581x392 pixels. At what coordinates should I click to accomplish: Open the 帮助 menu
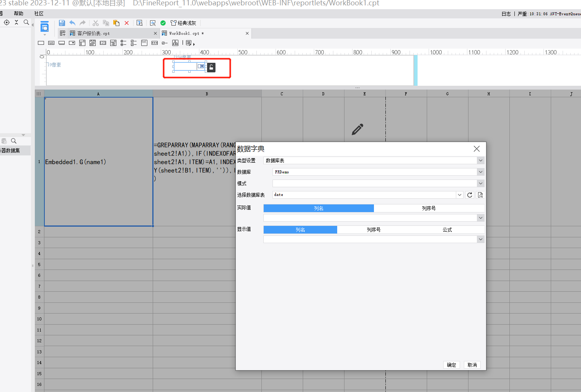point(18,13)
